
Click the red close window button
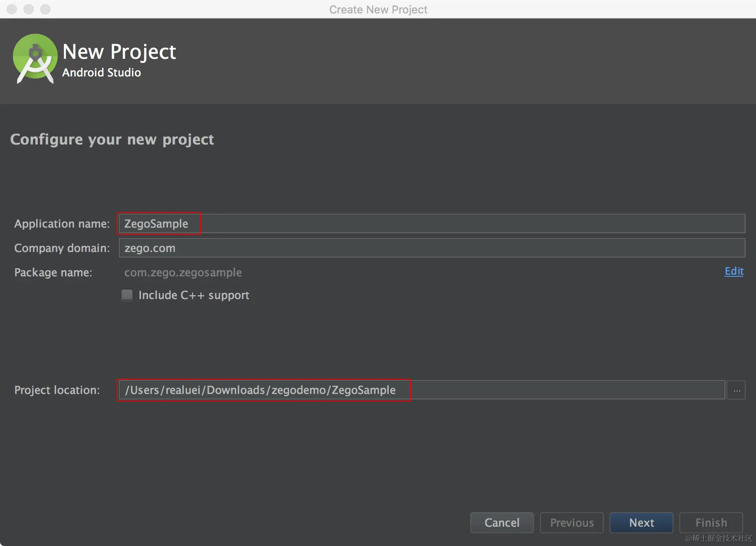point(12,9)
